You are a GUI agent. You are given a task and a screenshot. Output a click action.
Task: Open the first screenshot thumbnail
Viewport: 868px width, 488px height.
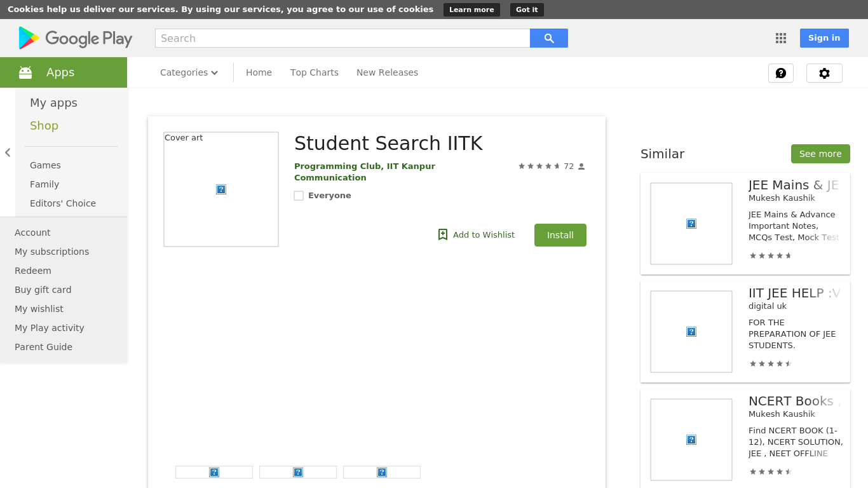214,472
